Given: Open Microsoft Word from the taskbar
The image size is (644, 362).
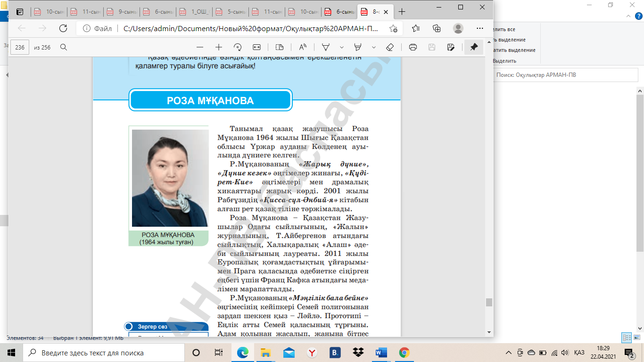Looking at the screenshot, I should click(x=381, y=353).
